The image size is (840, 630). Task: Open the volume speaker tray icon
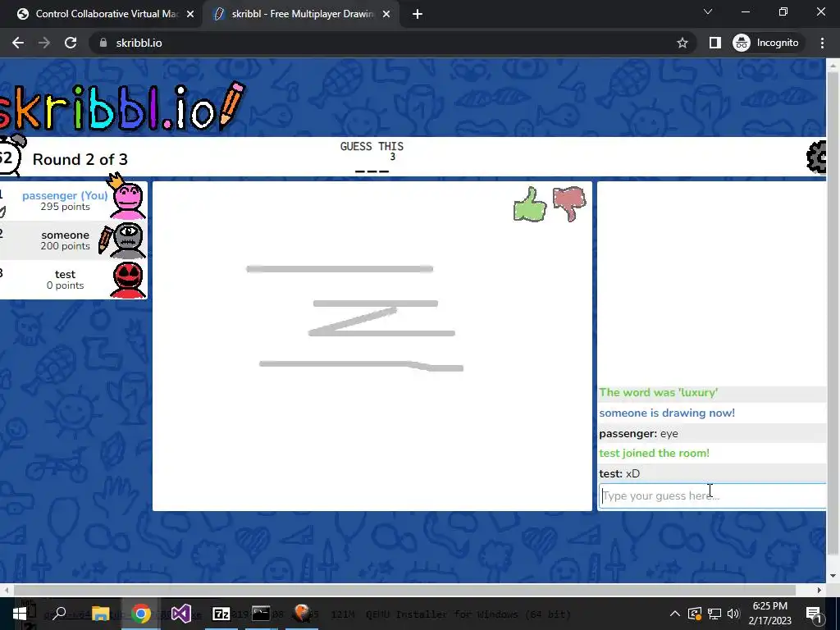click(x=734, y=614)
